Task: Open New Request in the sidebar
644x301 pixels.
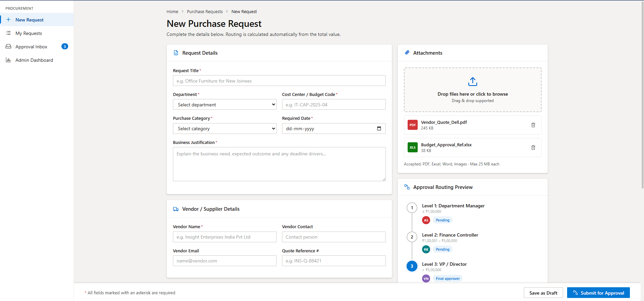Action: [37, 19]
